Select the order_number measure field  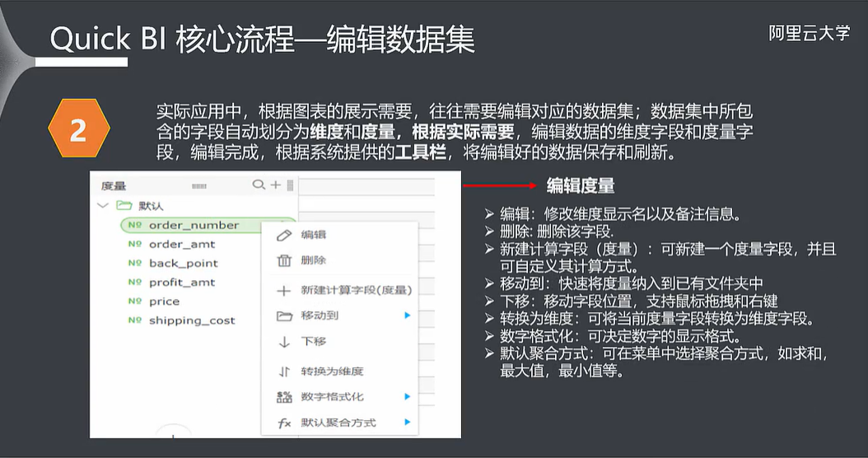194,226
